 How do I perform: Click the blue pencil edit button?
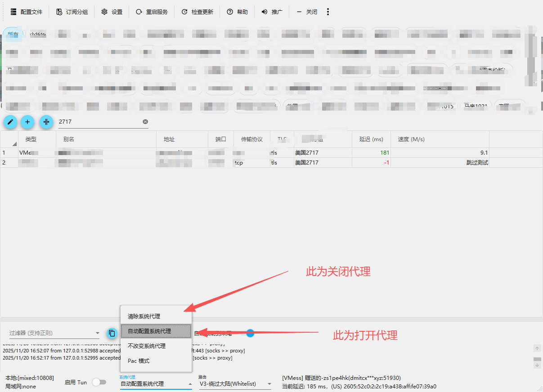pyautogui.click(x=10, y=121)
